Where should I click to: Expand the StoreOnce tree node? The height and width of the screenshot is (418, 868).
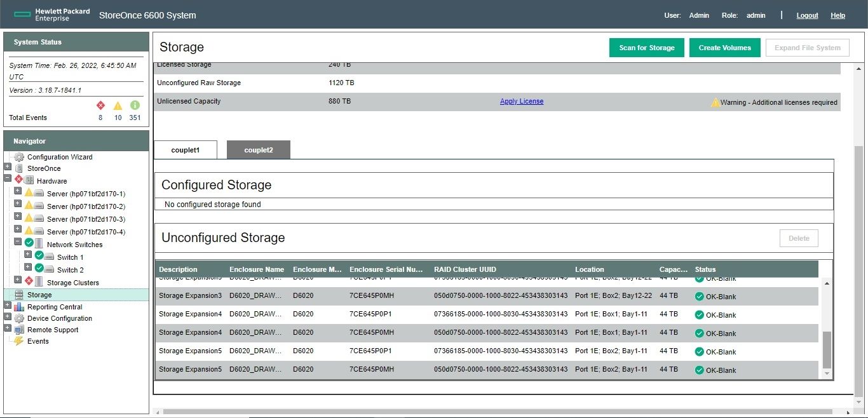[8, 167]
